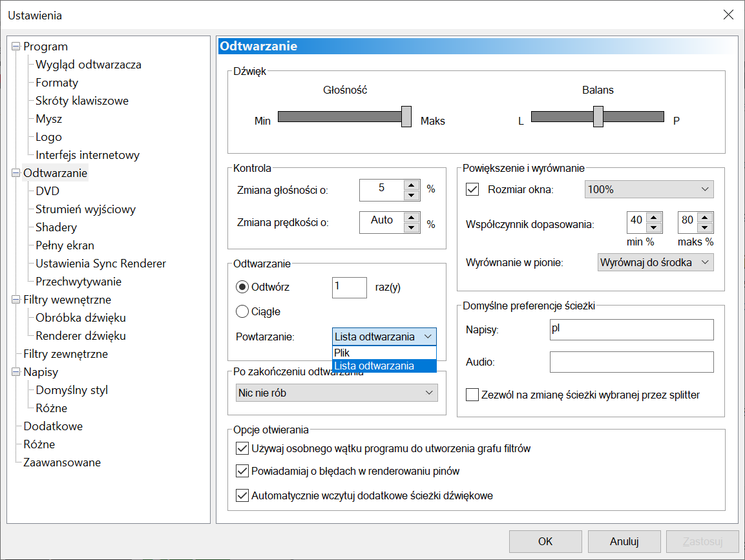Go to Pełny ekran settings
The width and height of the screenshot is (745, 560).
65,245
